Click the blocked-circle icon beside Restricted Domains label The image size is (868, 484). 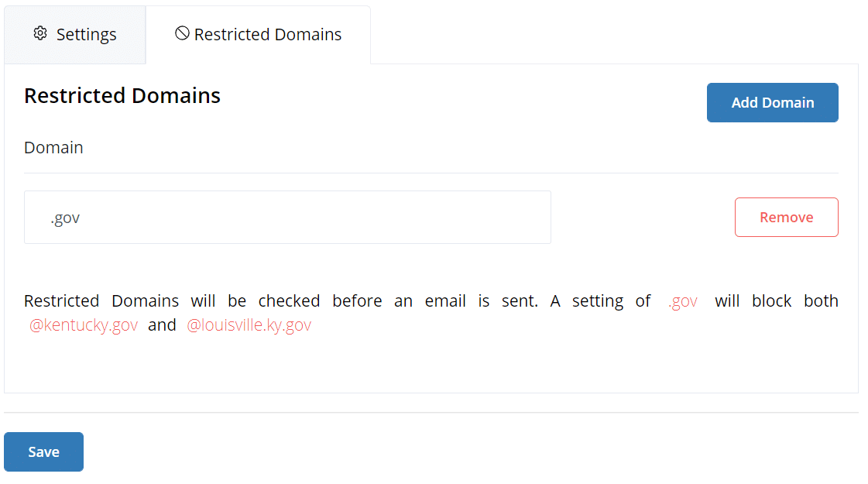181,34
